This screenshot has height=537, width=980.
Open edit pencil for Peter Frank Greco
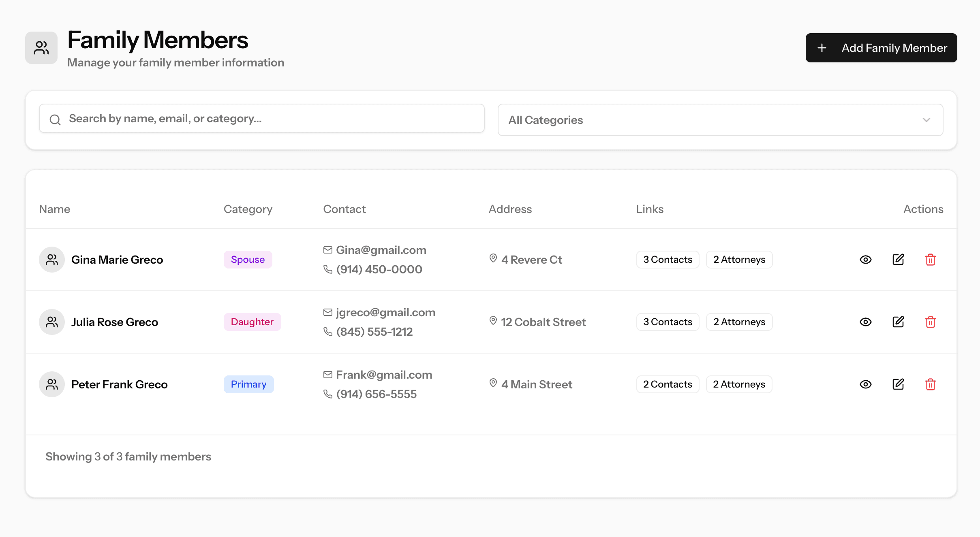point(898,384)
